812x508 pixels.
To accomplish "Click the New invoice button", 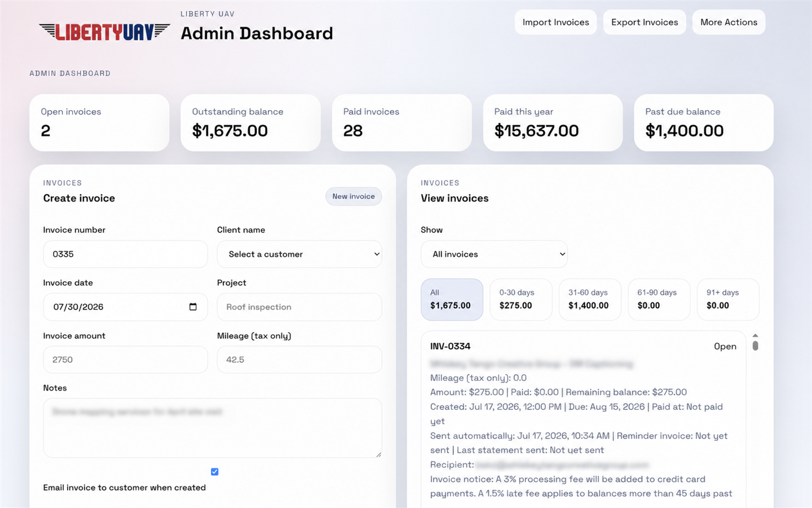I will (354, 196).
